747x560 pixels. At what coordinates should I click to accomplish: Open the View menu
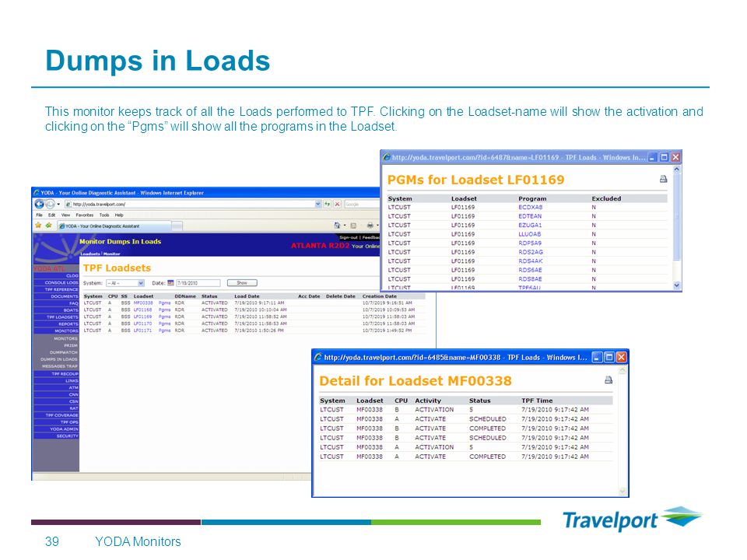click(65, 215)
